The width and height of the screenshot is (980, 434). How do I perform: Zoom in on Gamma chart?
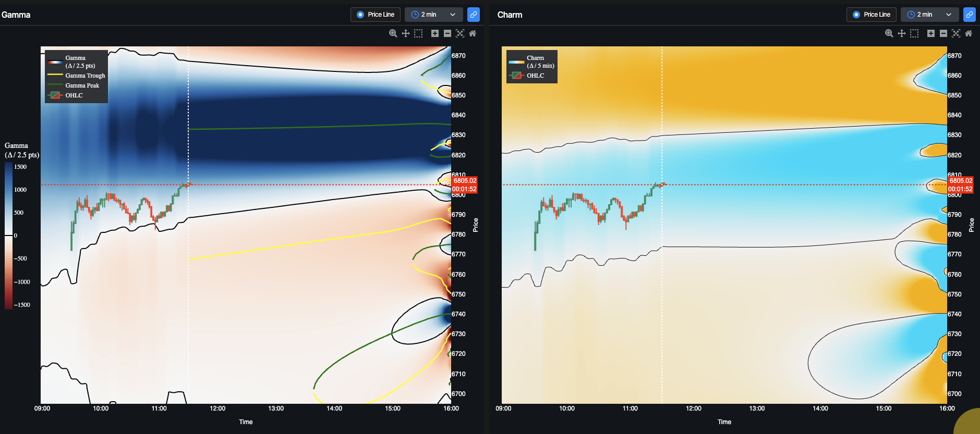(x=435, y=33)
